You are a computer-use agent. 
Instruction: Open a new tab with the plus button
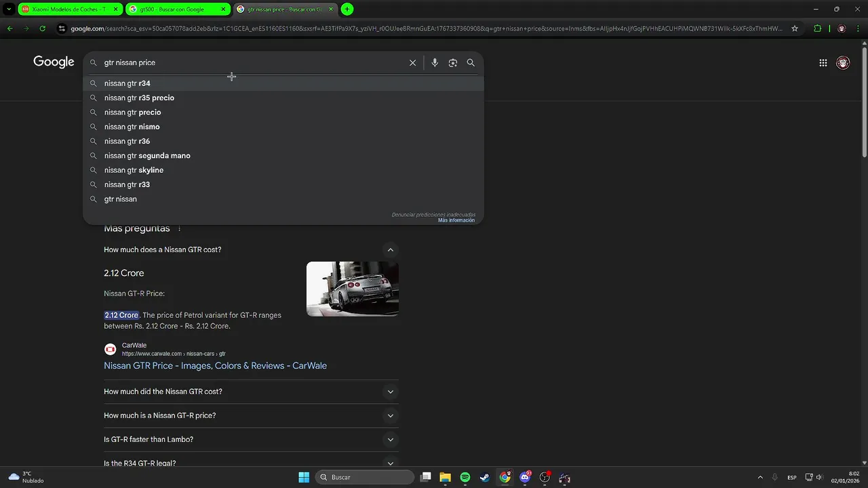pos(347,9)
